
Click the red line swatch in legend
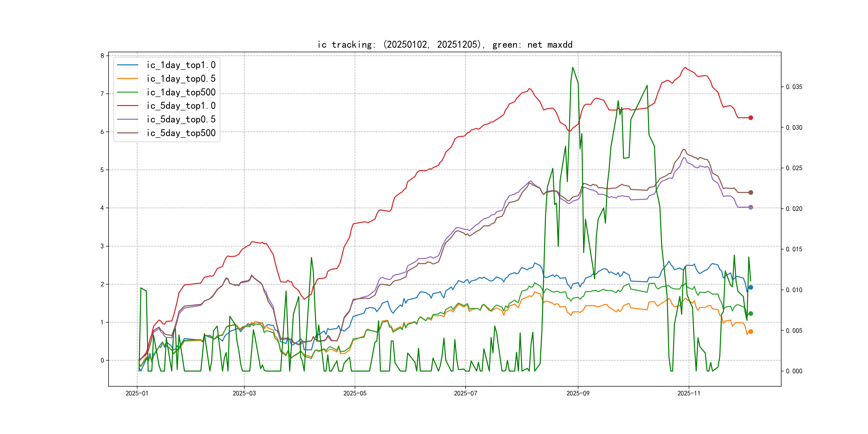[x=128, y=106]
